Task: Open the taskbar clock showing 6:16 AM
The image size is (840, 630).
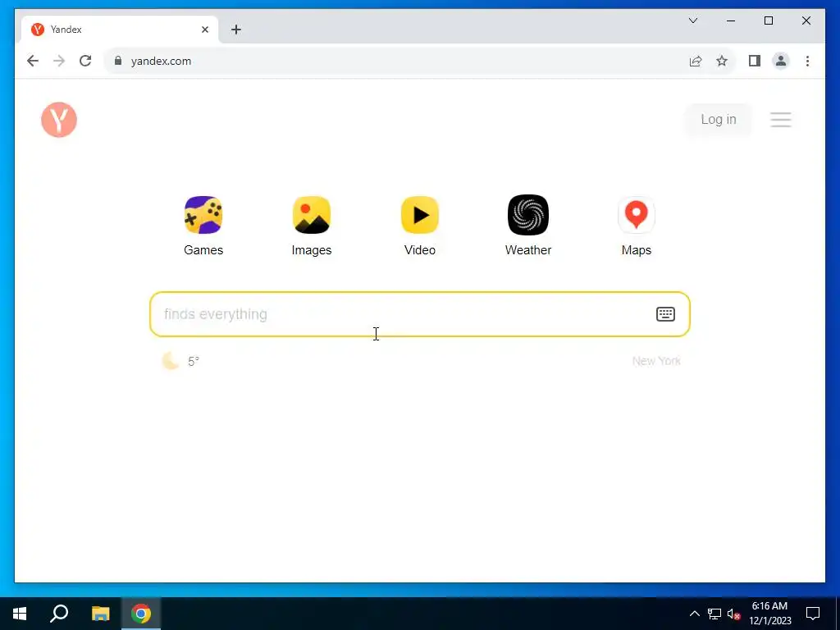Action: (x=769, y=614)
